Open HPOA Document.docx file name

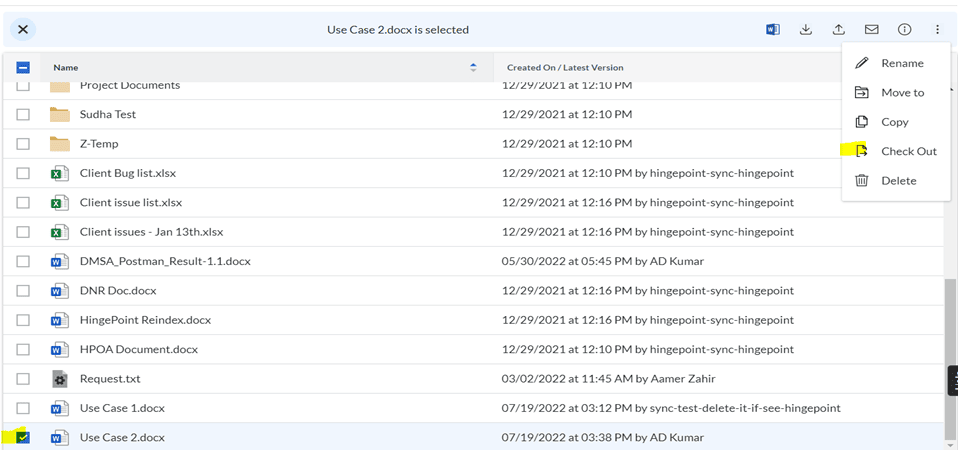[x=139, y=349]
